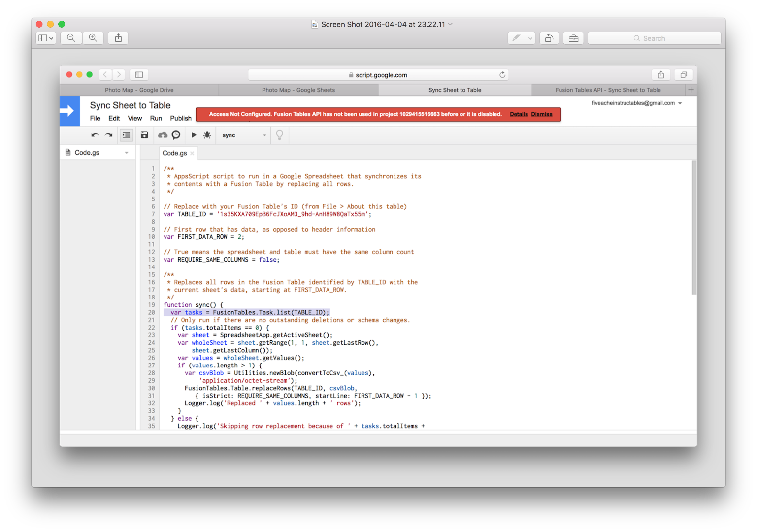Switch to the Photo Map - Google Sheets tab
757x532 pixels.
[x=298, y=90]
